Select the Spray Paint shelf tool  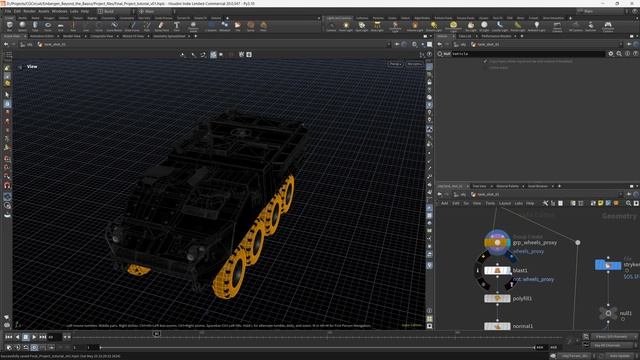[x=162, y=27]
